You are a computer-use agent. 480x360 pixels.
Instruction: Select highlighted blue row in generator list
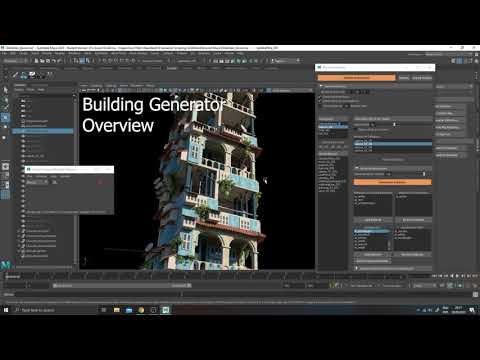pos(392,144)
